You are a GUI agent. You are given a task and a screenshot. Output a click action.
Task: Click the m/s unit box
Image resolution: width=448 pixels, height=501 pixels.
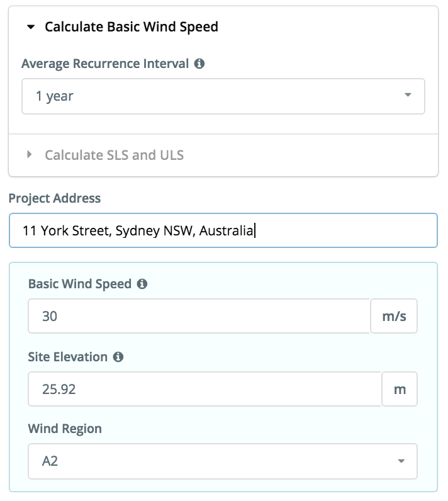click(394, 316)
